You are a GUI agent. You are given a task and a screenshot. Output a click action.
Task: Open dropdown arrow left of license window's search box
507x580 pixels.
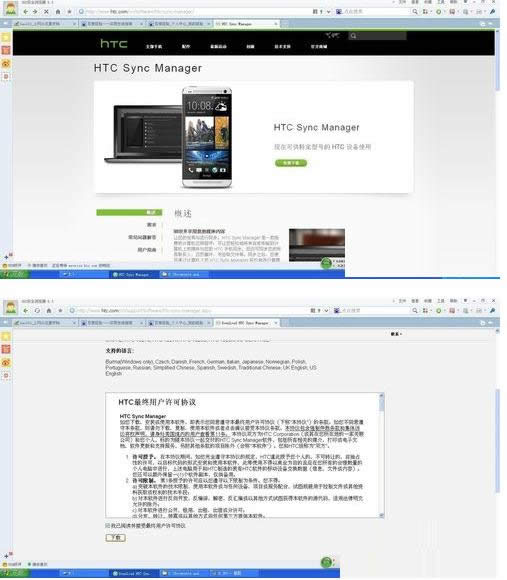click(x=326, y=311)
